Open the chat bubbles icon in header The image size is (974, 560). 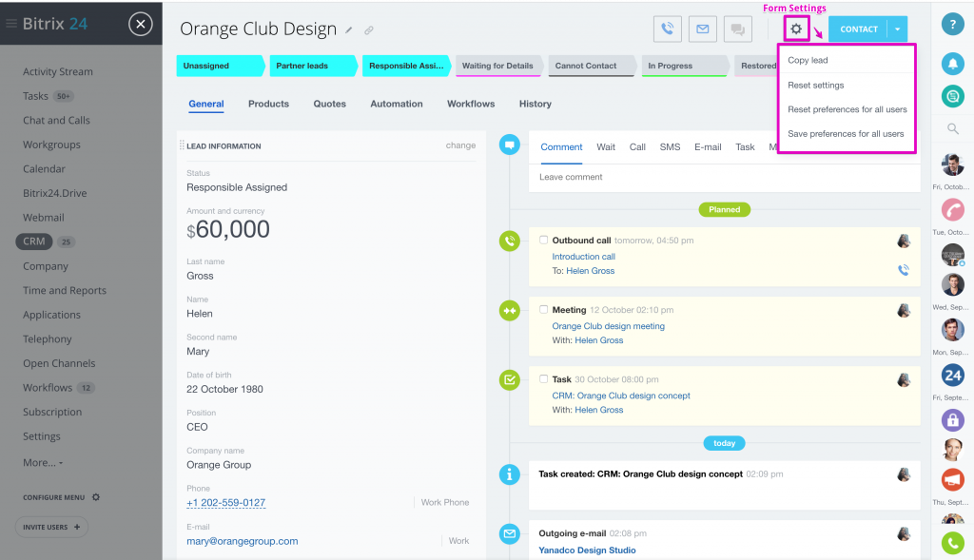[738, 29]
